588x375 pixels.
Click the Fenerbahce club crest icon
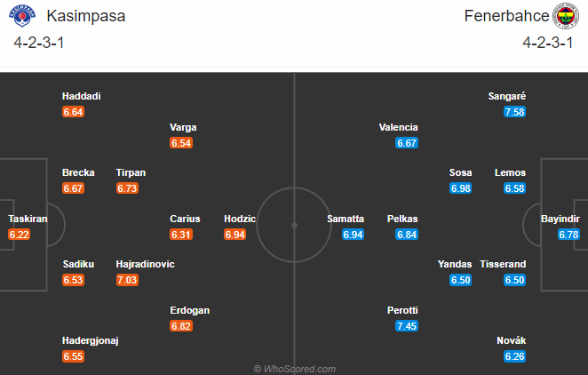565,17
